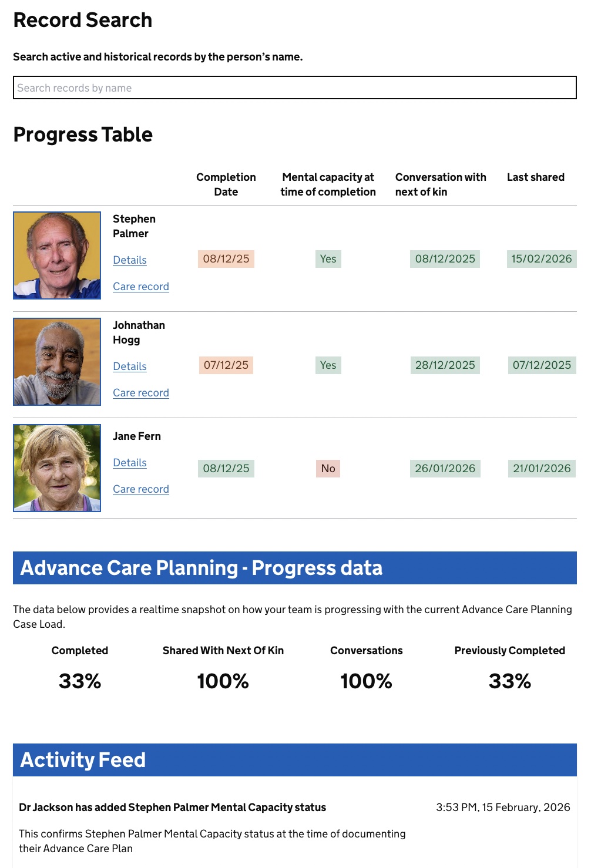Click Jane Fern's 'No' mental capacity tag
Viewport: 591px width, 868px height.
tap(328, 469)
